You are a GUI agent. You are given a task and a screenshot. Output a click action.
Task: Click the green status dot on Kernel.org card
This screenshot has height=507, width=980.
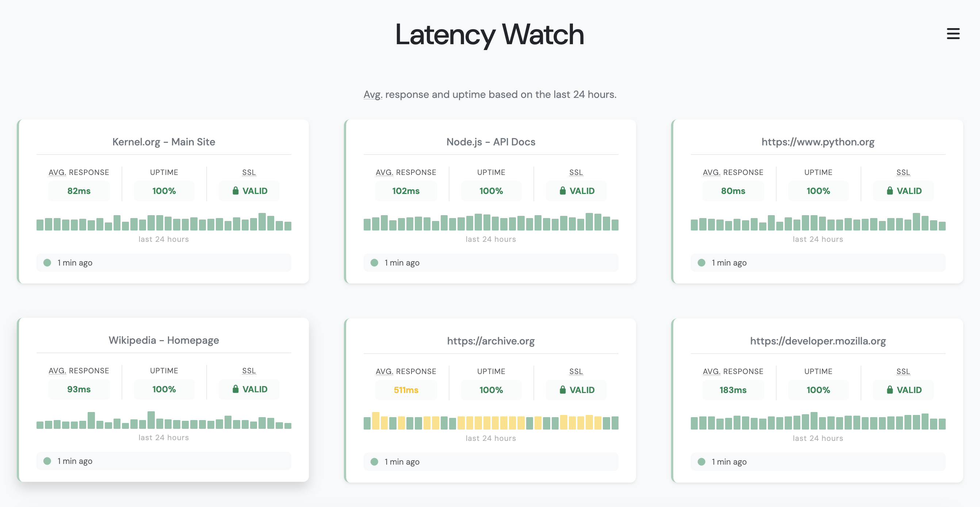click(47, 262)
